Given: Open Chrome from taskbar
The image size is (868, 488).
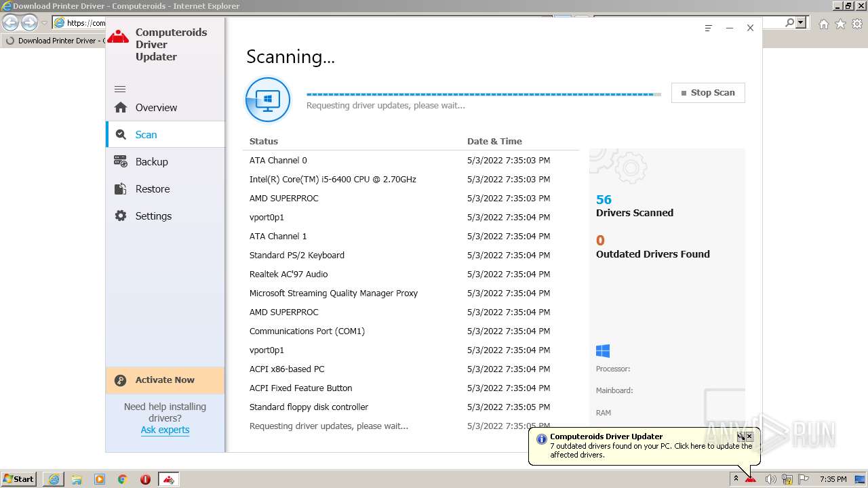Looking at the screenshot, I should click(123, 479).
